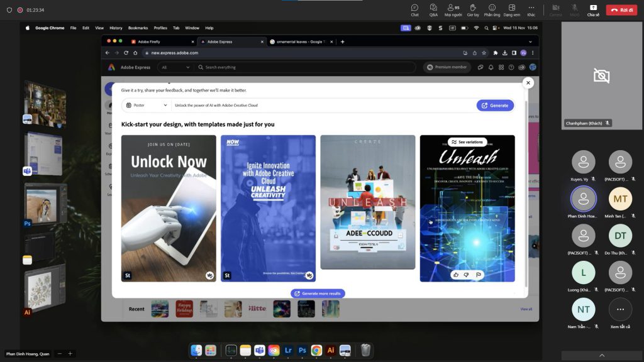The width and height of the screenshot is (644, 362).
Task: Open the Teams Chat panel
Action: [x=415, y=10]
